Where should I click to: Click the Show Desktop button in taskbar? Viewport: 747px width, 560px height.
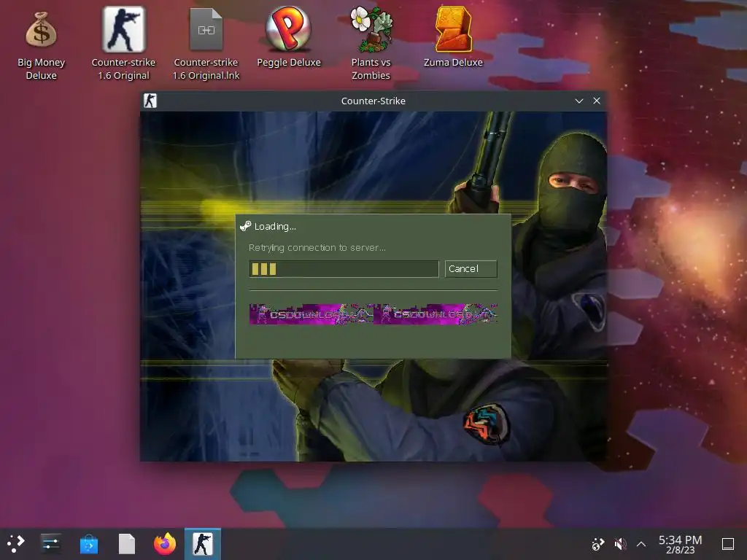[727, 544]
